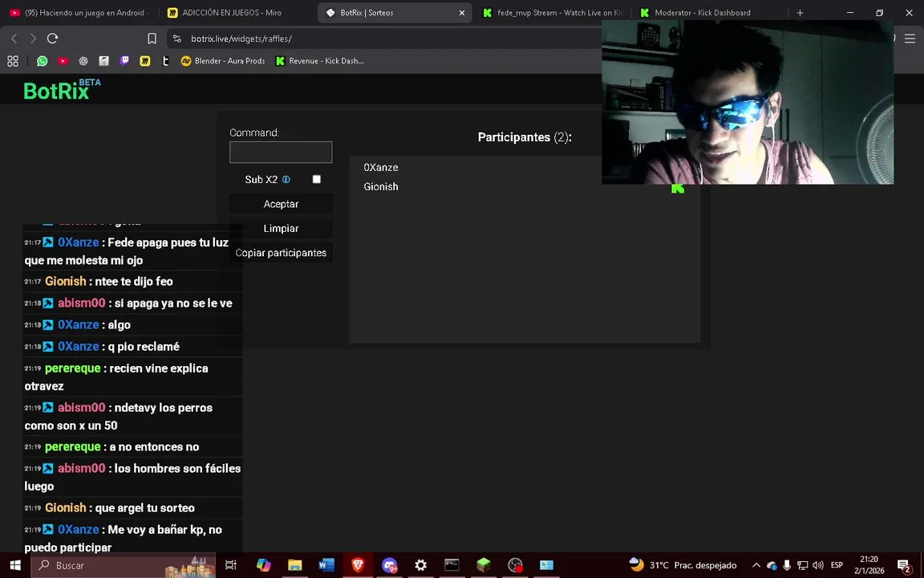Toggle the Sub X2 checkbox
Image resolution: width=924 pixels, height=578 pixels.
pos(317,179)
